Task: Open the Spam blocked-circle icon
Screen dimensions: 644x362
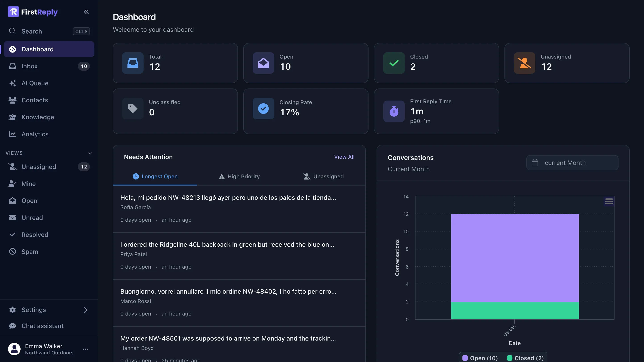Action: point(12,252)
